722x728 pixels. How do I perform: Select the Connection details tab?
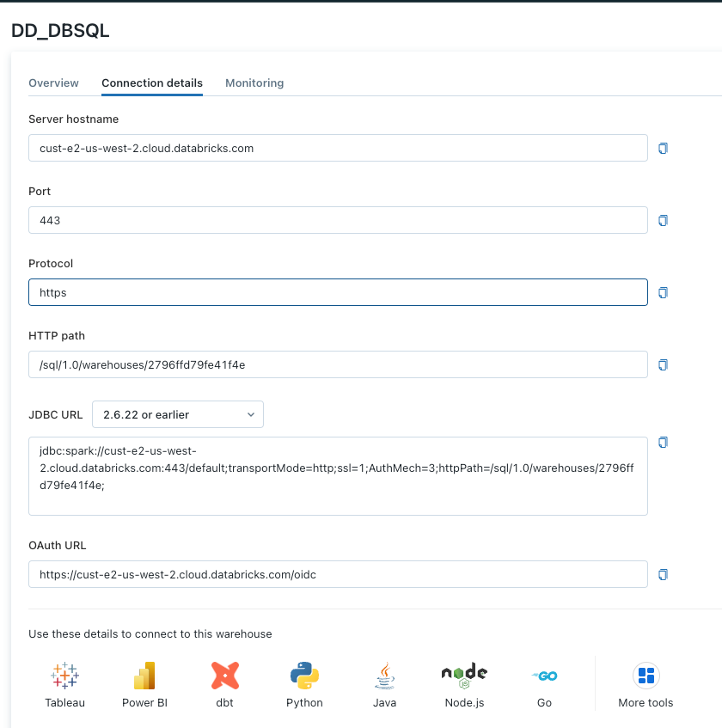click(x=152, y=83)
